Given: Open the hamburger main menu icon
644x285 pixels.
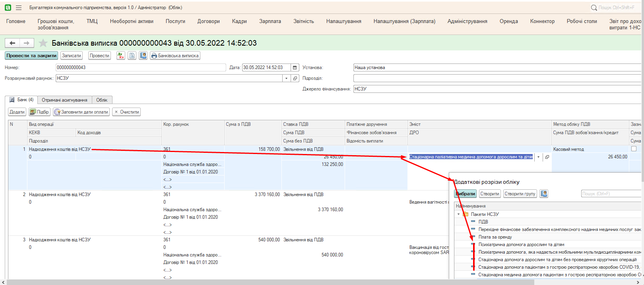Looking at the screenshot, I should tap(19, 8).
